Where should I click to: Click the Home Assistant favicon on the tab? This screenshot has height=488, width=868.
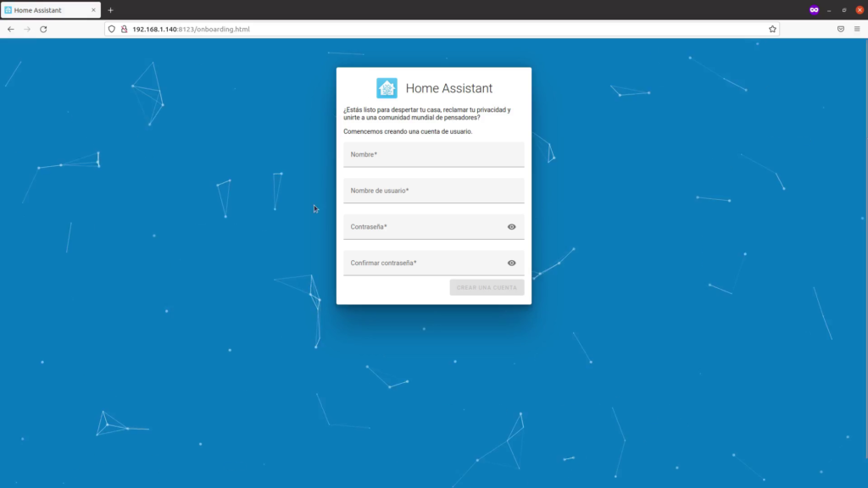click(x=10, y=9)
